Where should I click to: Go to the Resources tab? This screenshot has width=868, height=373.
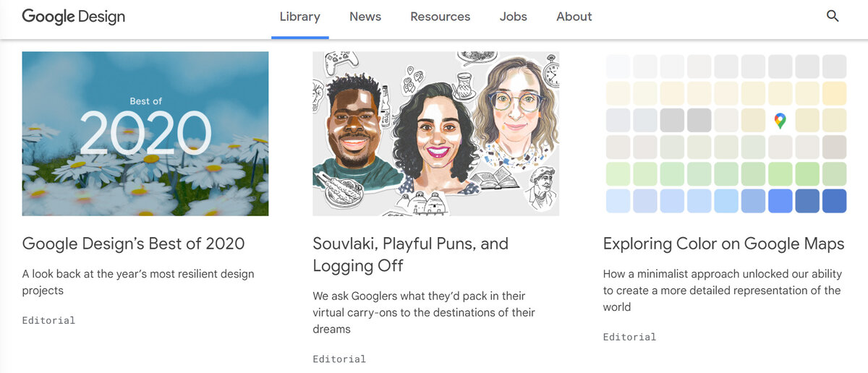click(440, 17)
